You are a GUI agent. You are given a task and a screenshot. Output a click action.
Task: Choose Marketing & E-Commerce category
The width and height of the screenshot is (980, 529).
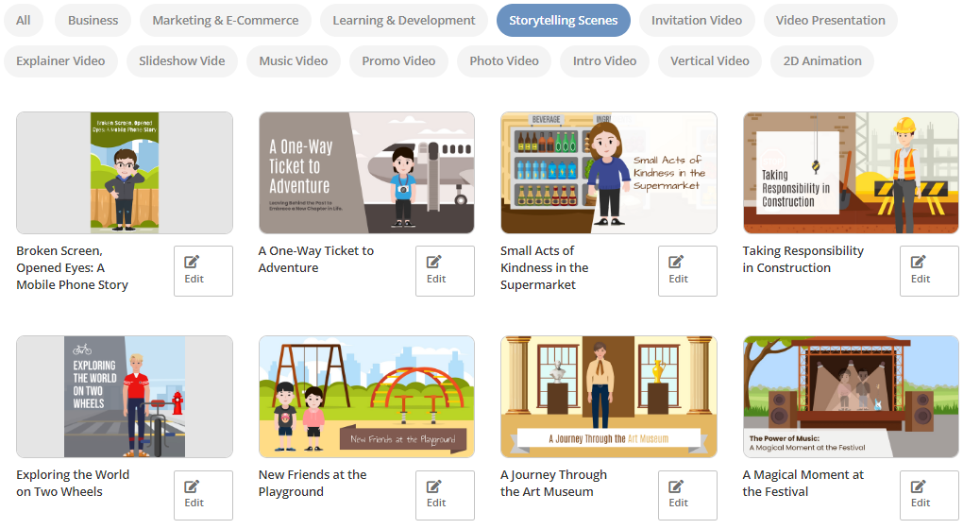click(x=226, y=20)
